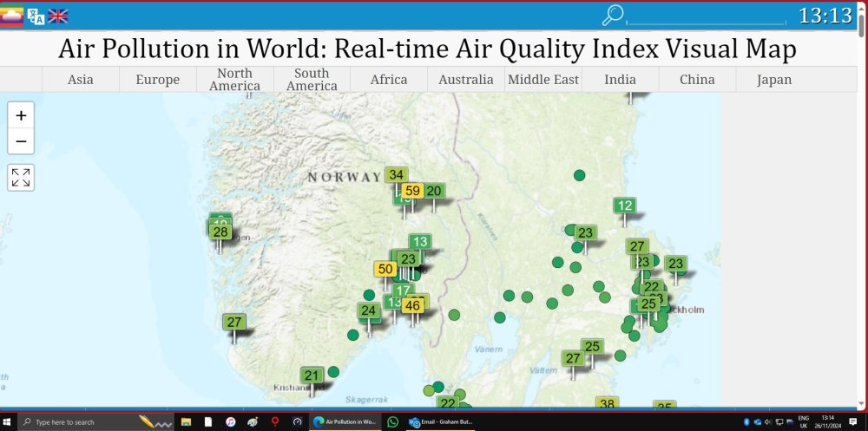This screenshot has height=431, width=868.
Task: Open the page translation icon
Action: click(36, 16)
